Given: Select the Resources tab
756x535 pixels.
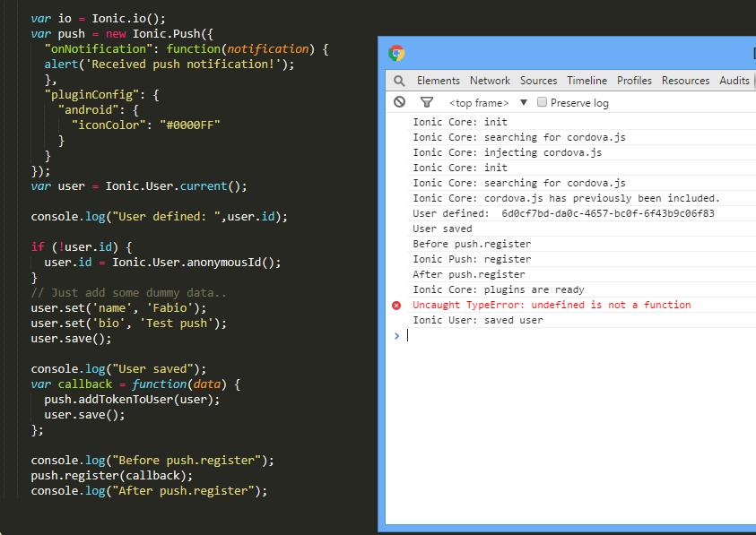Looking at the screenshot, I should (x=686, y=81).
